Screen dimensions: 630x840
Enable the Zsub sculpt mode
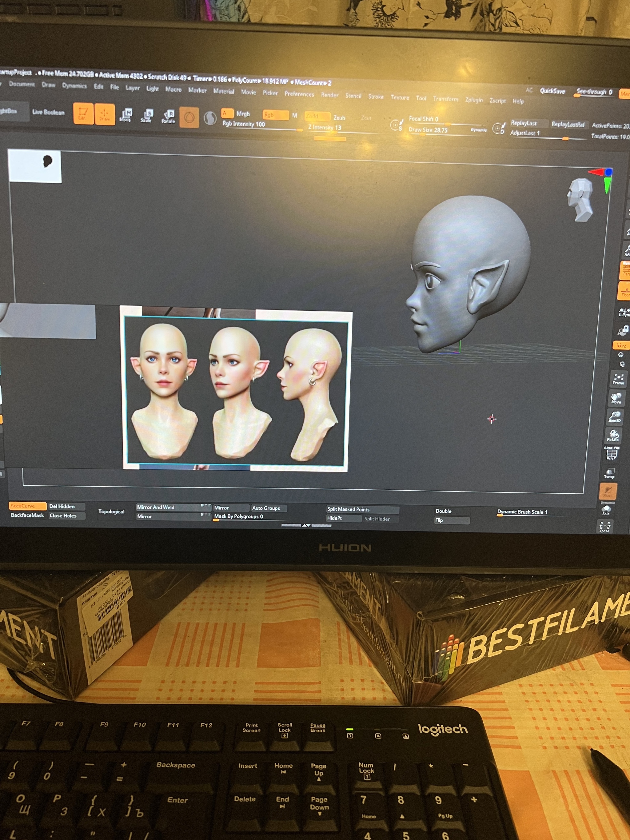339,118
